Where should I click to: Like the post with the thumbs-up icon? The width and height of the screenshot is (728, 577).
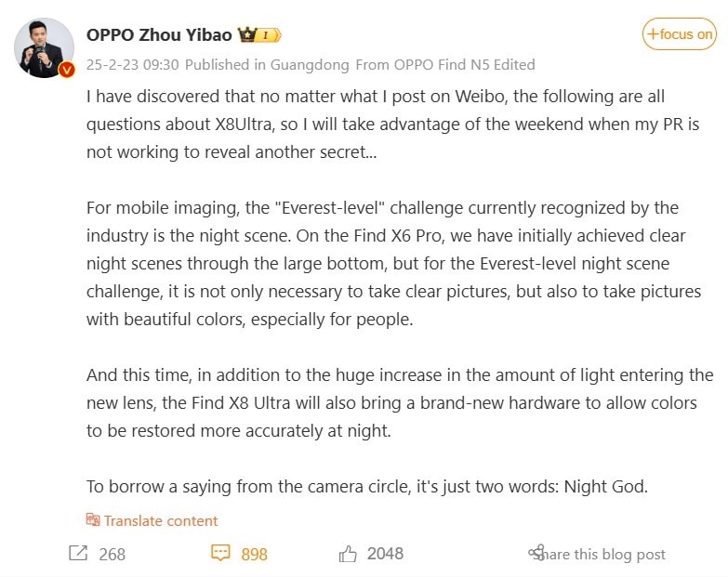point(348,554)
